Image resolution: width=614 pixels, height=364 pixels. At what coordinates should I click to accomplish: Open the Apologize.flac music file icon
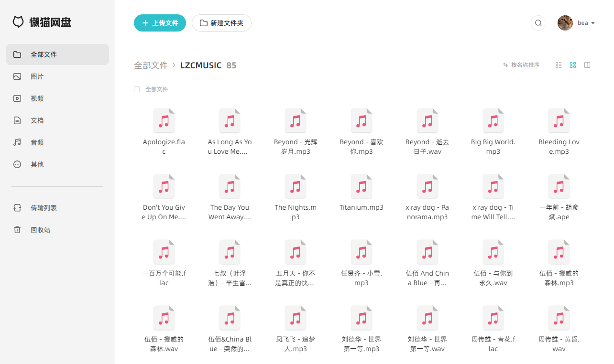164,120
